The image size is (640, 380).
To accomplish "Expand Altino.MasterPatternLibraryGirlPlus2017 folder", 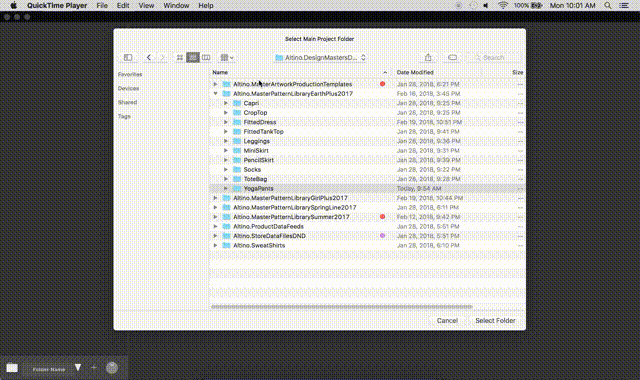I will 215,198.
